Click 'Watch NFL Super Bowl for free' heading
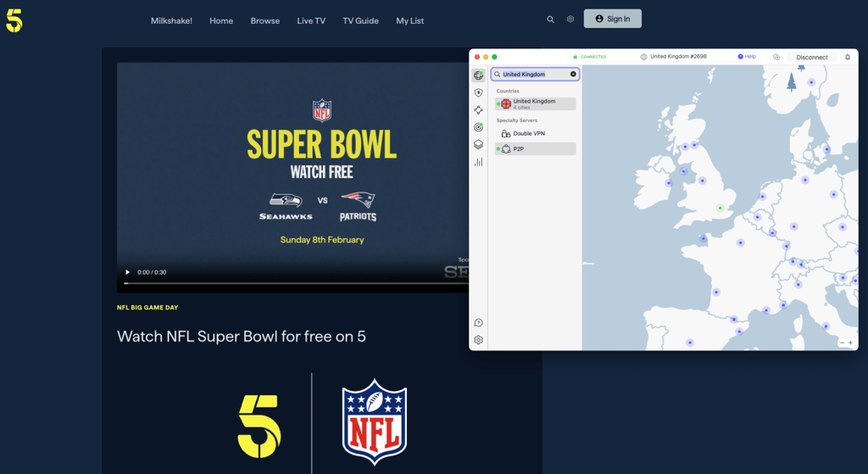 [242, 336]
